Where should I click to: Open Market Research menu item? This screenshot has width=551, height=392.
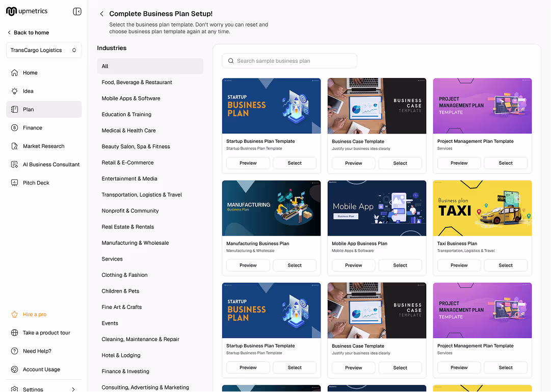pos(44,146)
